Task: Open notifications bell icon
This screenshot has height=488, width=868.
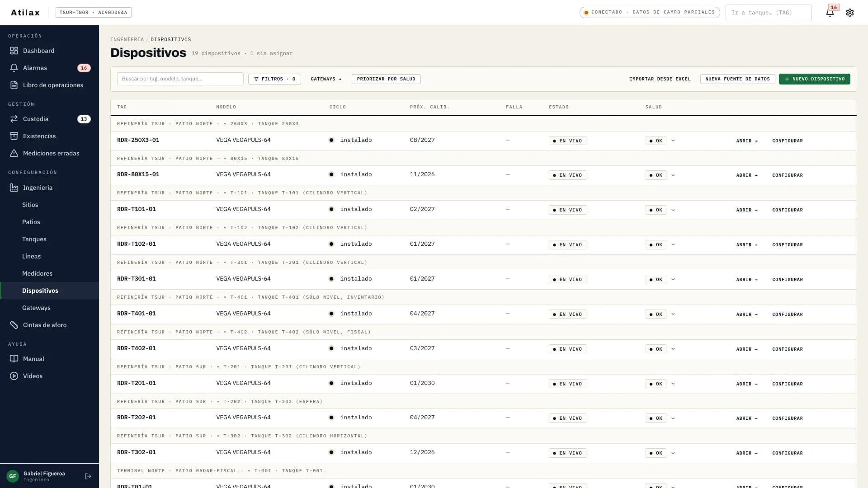Action: [x=830, y=13]
